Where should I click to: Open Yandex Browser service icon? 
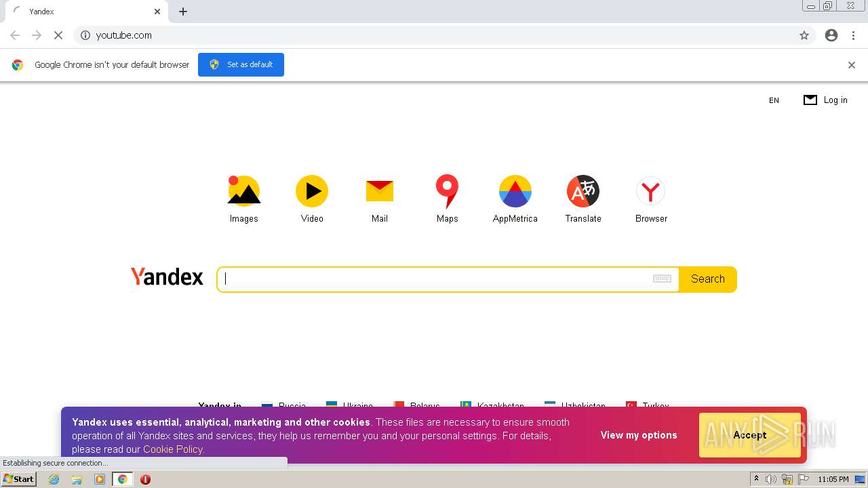651,191
